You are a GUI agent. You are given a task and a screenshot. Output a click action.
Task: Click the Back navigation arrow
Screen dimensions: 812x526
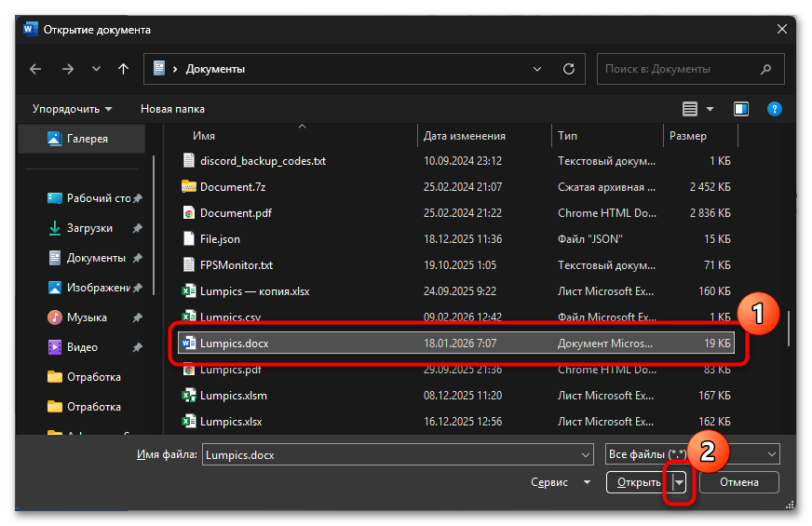pyautogui.click(x=35, y=69)
